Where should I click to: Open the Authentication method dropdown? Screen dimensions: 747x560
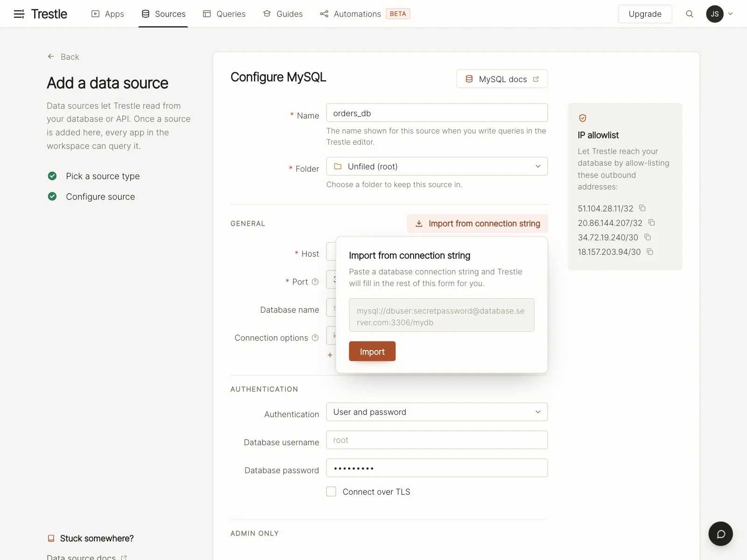coord(437,412)
